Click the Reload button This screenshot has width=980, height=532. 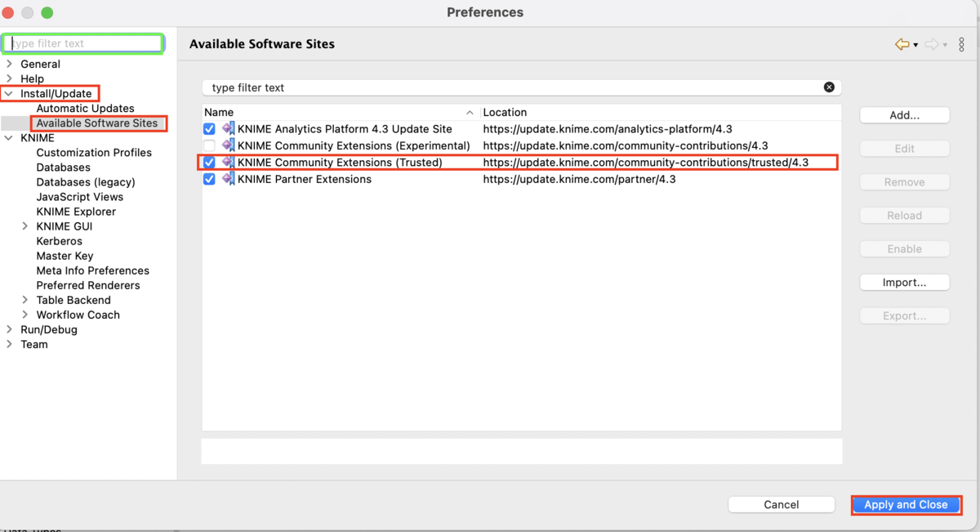(905, 216)
